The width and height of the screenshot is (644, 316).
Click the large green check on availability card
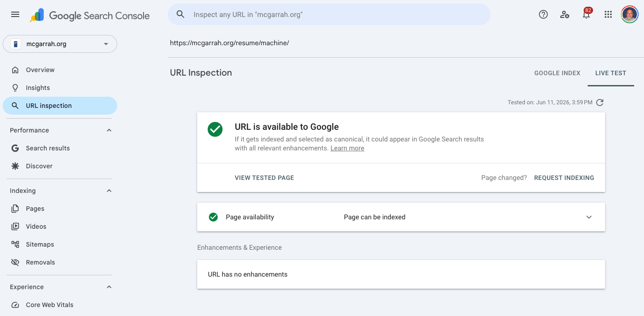tap(215, 129)
